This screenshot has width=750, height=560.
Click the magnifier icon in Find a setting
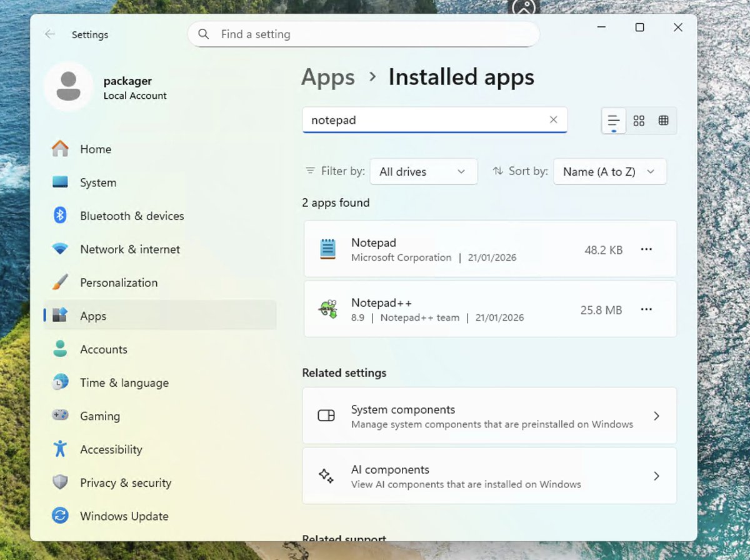[x=204, y=34]
